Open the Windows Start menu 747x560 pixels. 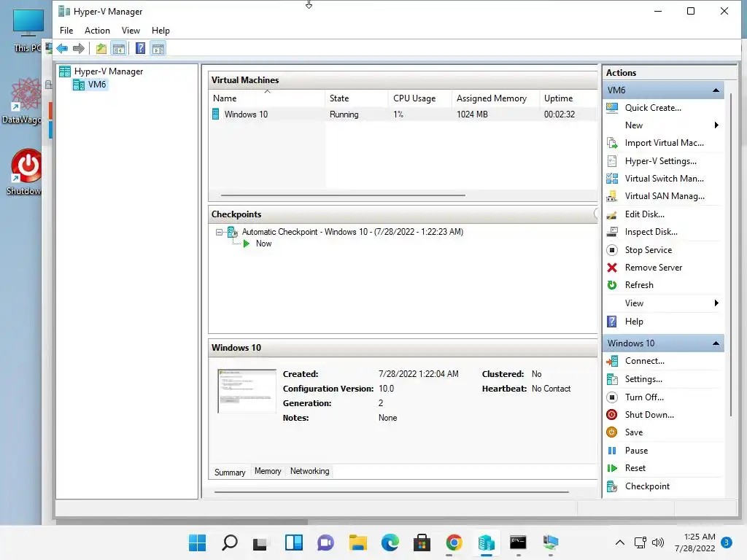[197, 542]
